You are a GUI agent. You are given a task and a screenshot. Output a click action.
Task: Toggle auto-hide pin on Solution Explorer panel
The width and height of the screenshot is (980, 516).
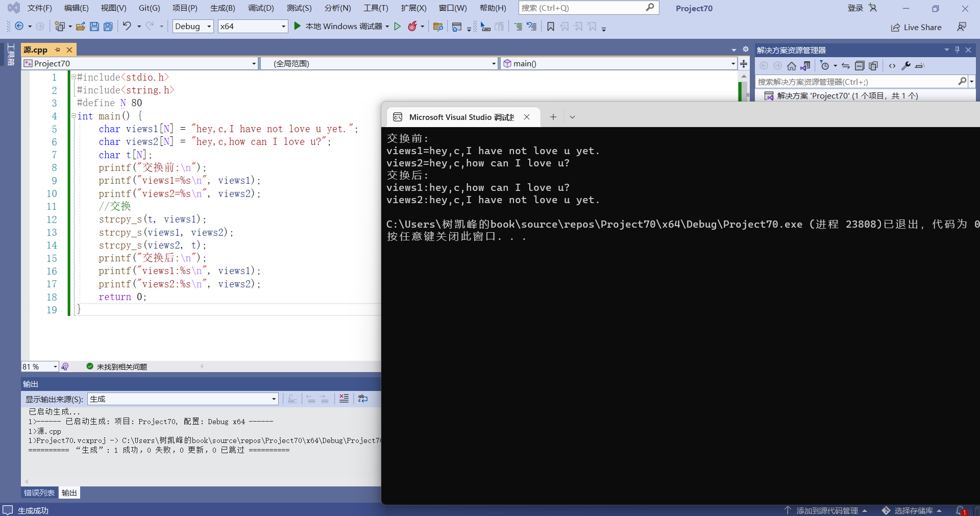click(957, 50)
